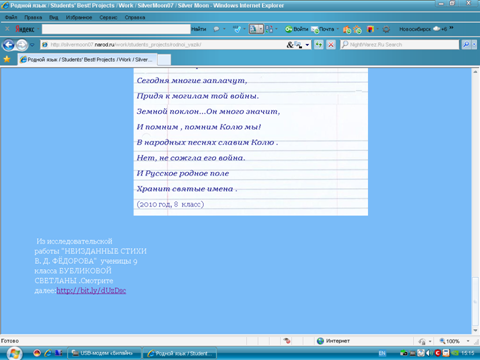Switch to Родной язык taskbar button
Screen dimensions: 480x360
(180, 353)
